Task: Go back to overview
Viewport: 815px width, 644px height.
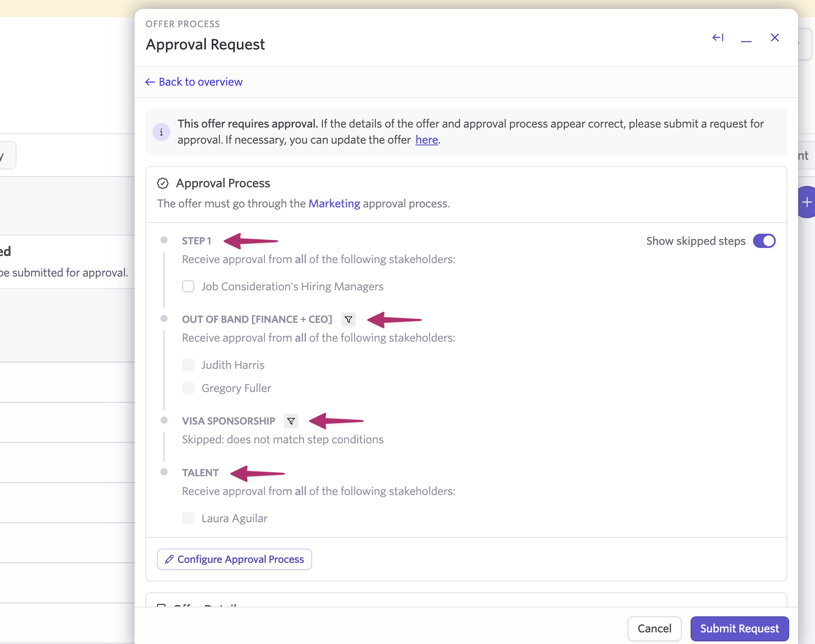Action: click(x=194, y=82)
